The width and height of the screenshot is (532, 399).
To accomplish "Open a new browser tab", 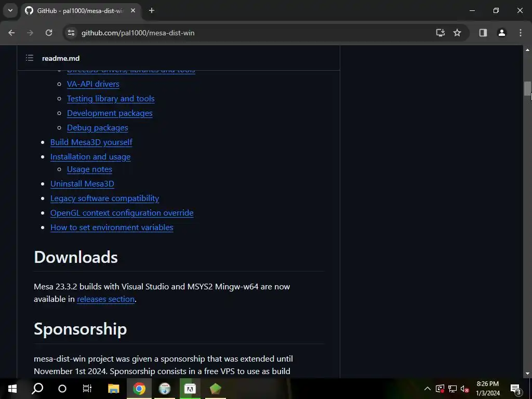I will (152, 10).
